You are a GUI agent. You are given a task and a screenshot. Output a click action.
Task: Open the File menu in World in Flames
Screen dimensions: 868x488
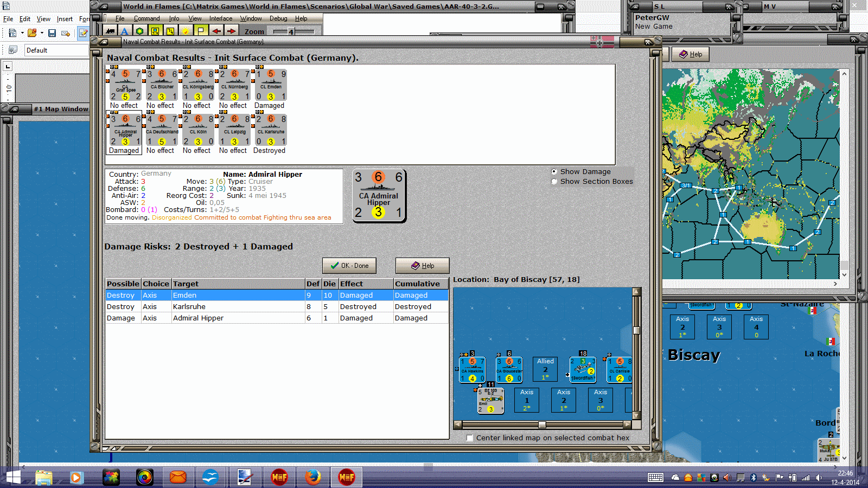[120, 18]
